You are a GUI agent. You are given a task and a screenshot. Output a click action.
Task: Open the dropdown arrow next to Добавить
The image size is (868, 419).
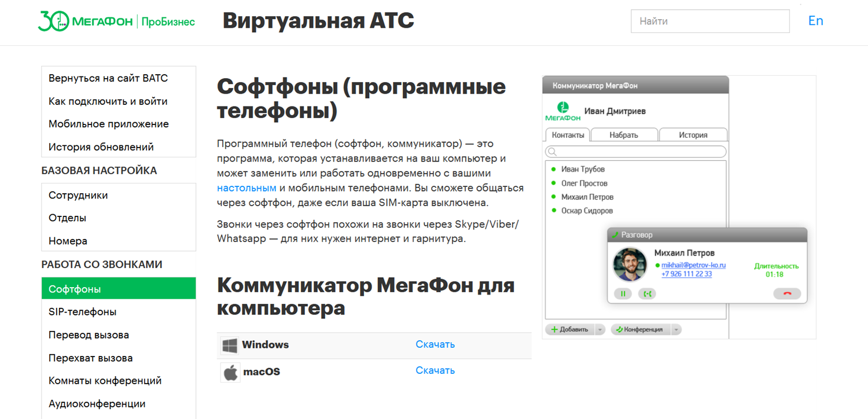click(x=600, y=329)
